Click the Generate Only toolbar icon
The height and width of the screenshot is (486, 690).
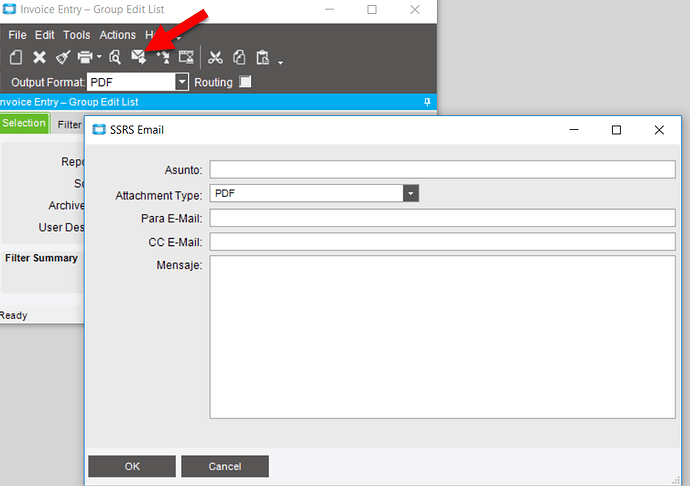(x=163, y=57)
